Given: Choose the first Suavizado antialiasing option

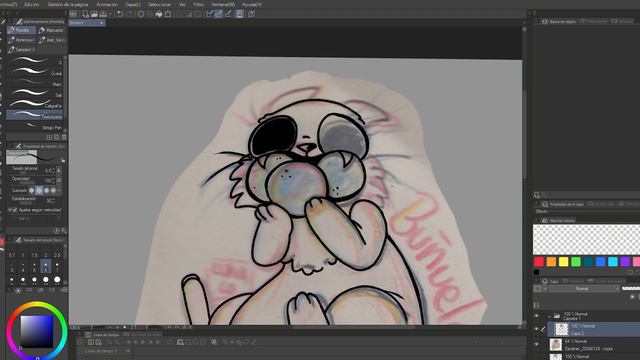Looking at the screenshot, I should coord(31,190).
